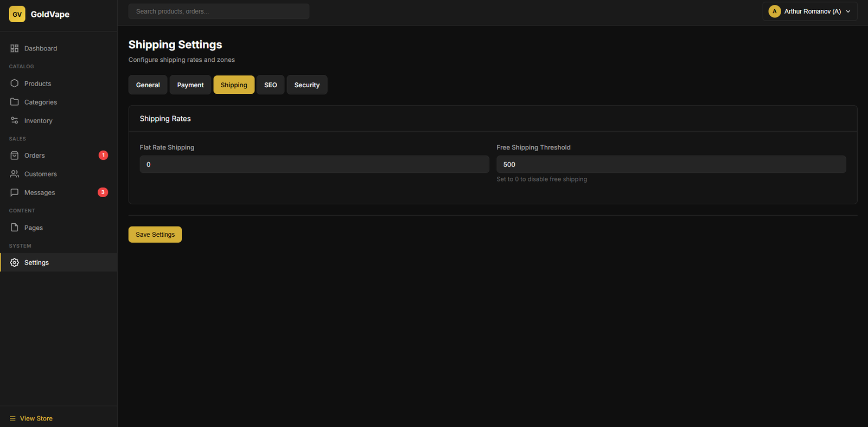The width and height of the screenshot is (868, 427).
Task: Click the Inventory sliders icon
Action: click(x=15, y=120)
